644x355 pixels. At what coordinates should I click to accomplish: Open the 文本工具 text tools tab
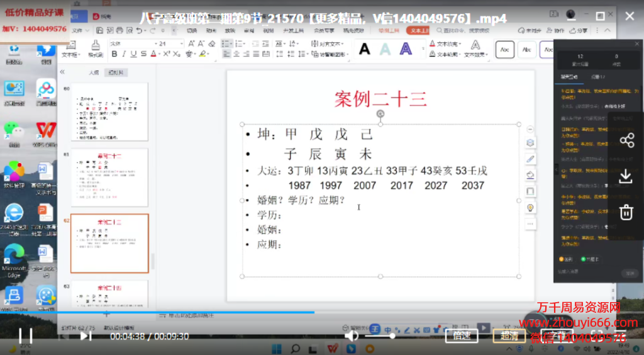click(418, 30)
